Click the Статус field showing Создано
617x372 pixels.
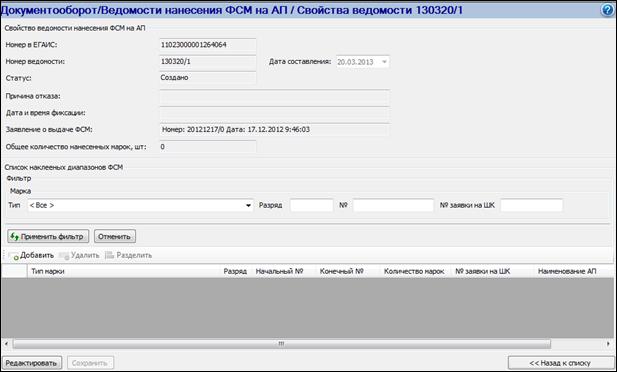pyautogui.click(x=208, y=78)
